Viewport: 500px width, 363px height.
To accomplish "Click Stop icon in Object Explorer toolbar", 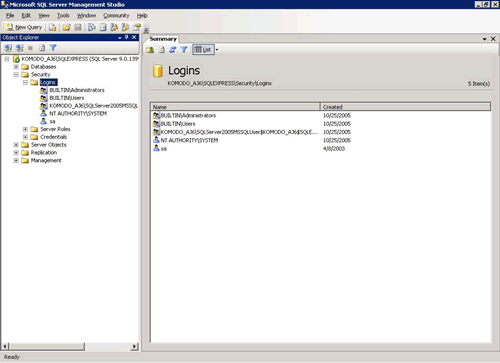I will pyautogui.click(x=30, y=48).
